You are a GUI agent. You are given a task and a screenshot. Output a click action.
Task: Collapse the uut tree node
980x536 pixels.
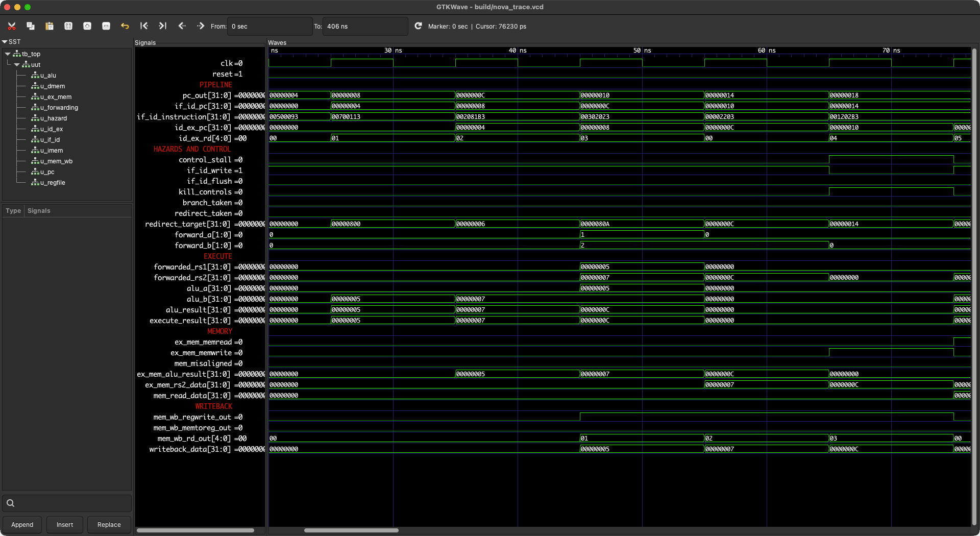(x=17, y=65)
